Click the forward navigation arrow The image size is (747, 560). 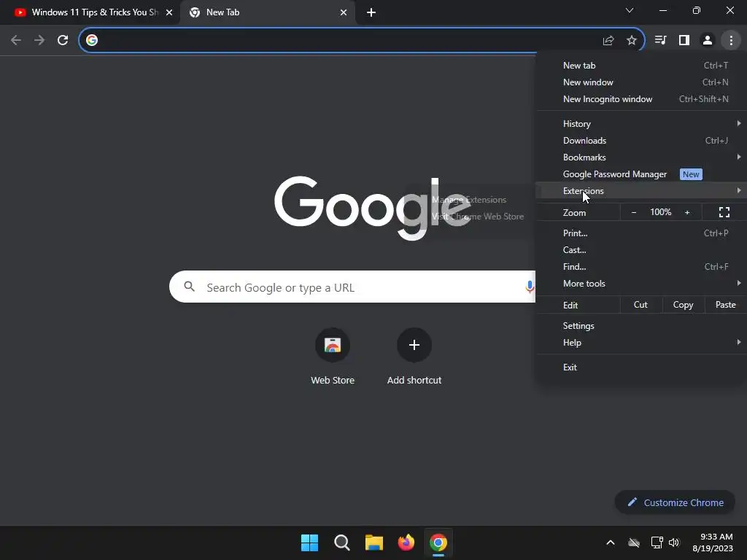(x=39, y=40)
